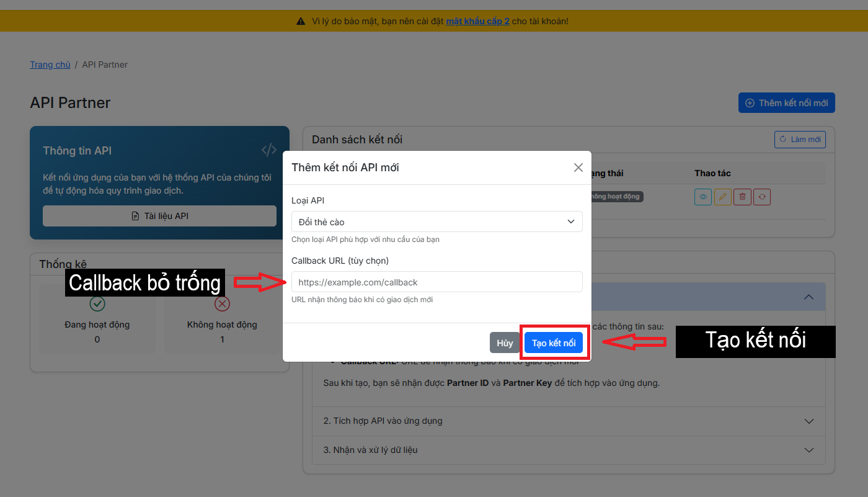Click the Làm mới refresh button
868x497 pixels.
(800, 140)
